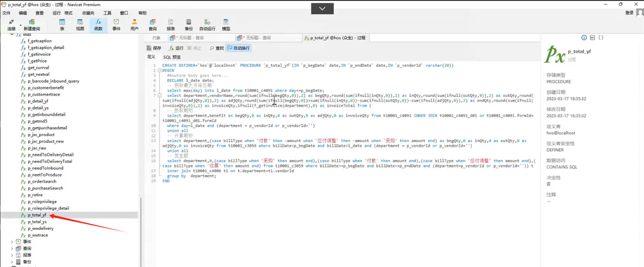
Task: Expand the 查询 tree node
Action: (12, 248)
